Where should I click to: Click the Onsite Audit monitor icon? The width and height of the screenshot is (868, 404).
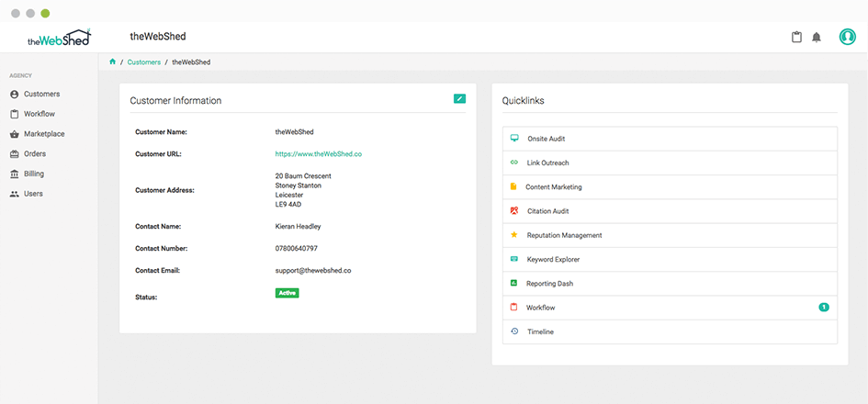pyautogui.click(x=513, y=139)
